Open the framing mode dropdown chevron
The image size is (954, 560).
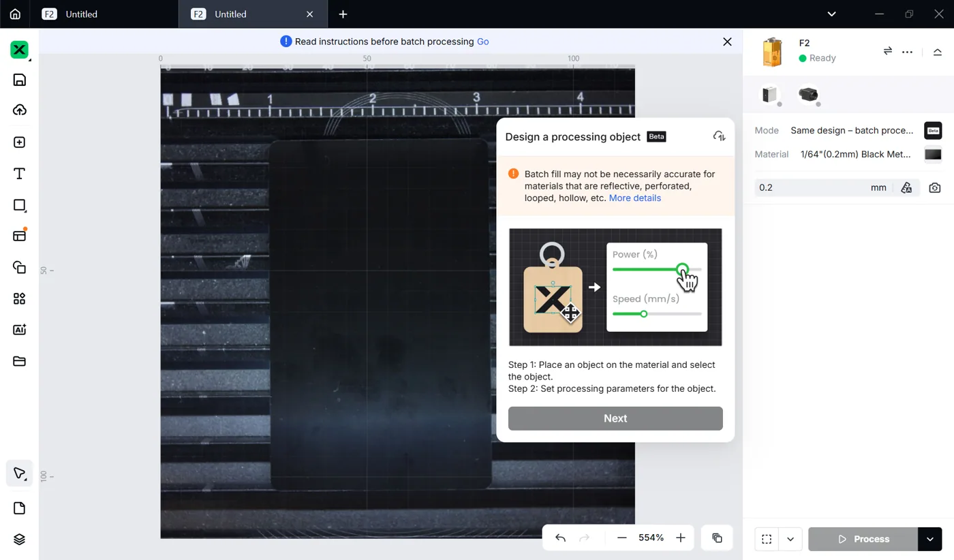coord(790,539)
